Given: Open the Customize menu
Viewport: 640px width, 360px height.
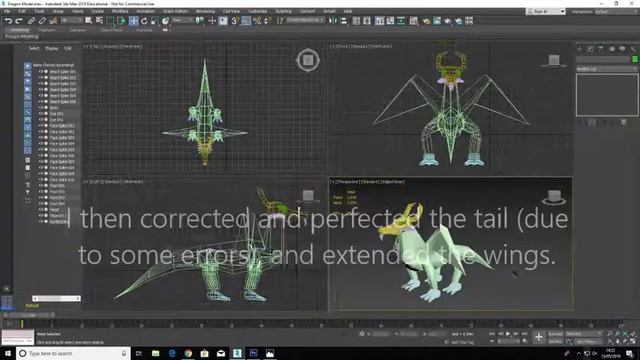Looking at the screenshot, I should [258, 11].
